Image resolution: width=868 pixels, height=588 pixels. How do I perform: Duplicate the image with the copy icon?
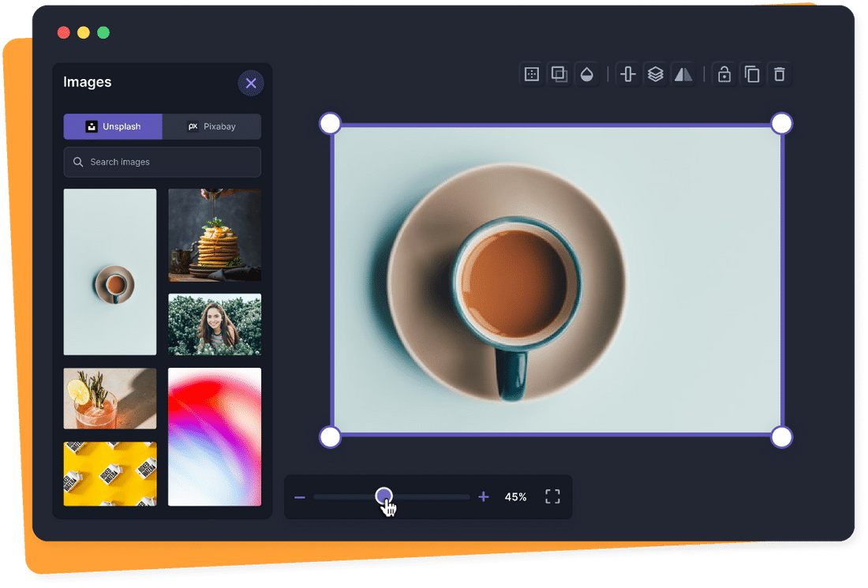point(751,73)
